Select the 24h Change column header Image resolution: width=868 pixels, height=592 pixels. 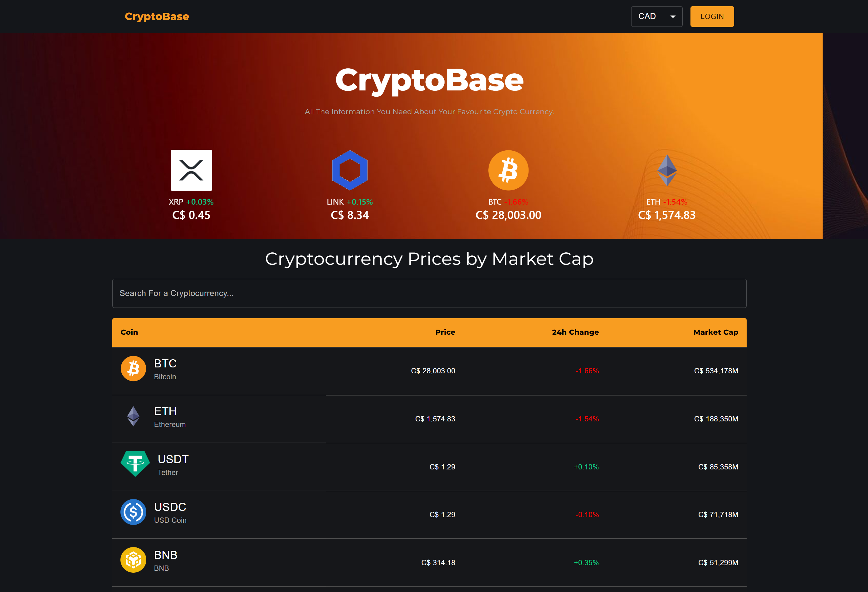click(x=575, y=332)
